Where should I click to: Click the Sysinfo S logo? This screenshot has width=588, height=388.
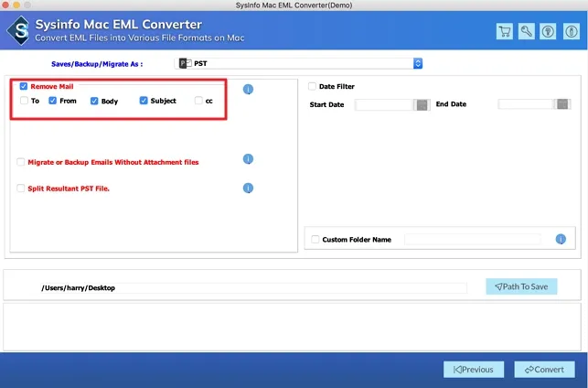pyautogui.click(x=19, y=31)
